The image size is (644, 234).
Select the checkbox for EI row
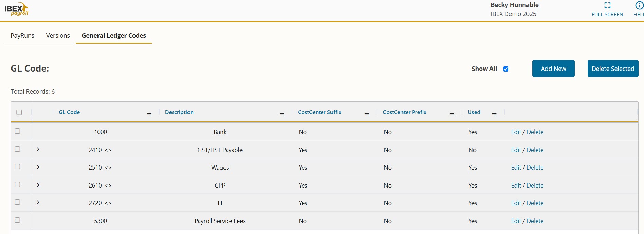18,202
